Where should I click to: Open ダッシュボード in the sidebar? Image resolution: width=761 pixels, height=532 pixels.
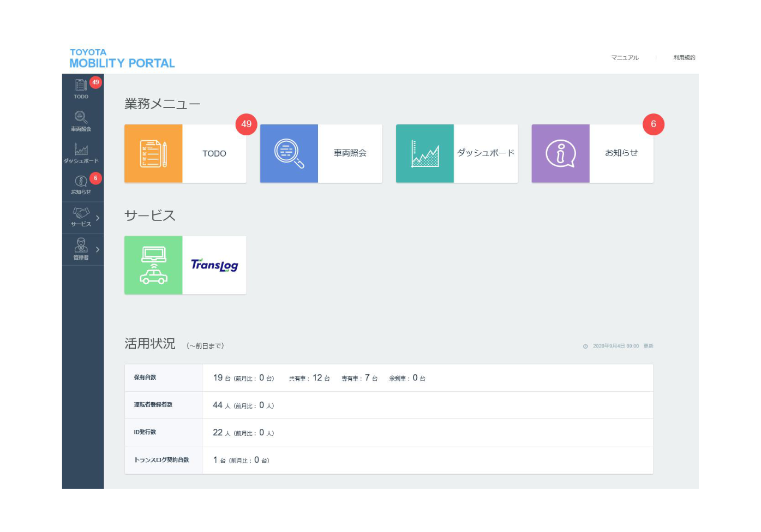[x=81, y=153]
